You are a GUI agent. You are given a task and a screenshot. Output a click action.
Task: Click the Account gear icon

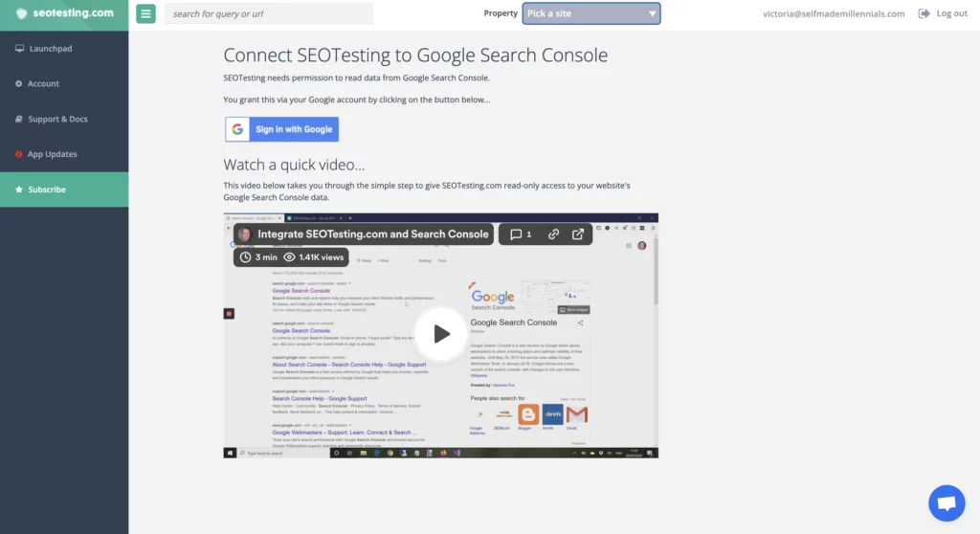[19, 83]
